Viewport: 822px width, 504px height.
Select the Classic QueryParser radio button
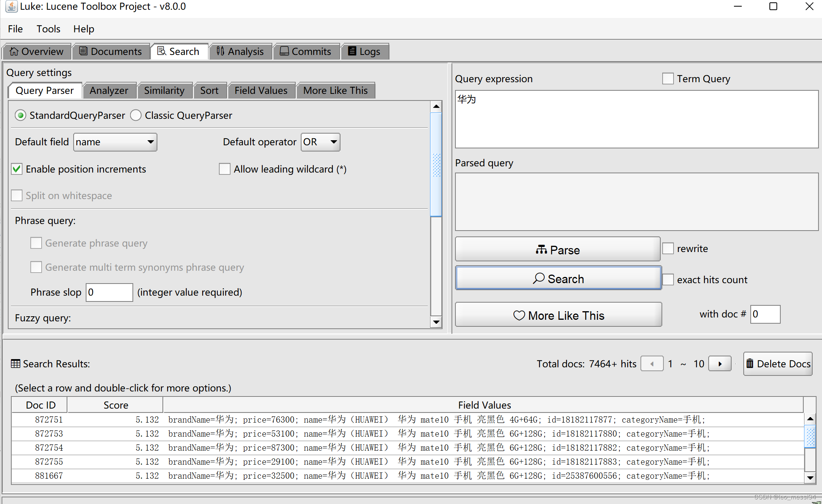(136, 115)
